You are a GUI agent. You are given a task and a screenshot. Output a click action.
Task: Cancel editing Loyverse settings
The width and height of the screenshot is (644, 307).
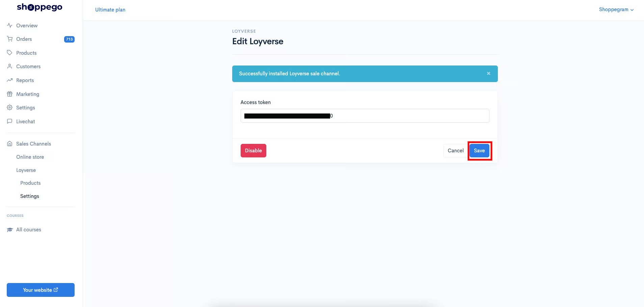pos(455,151)
